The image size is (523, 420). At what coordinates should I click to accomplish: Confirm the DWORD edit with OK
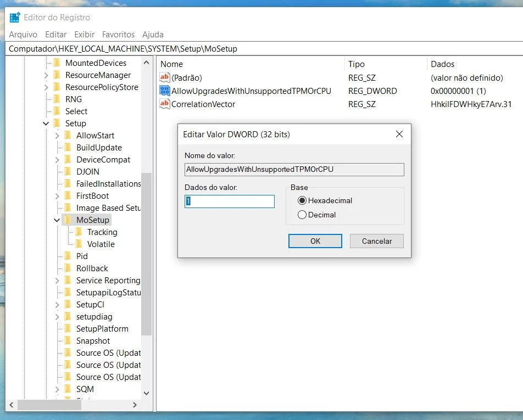[315, 241]
